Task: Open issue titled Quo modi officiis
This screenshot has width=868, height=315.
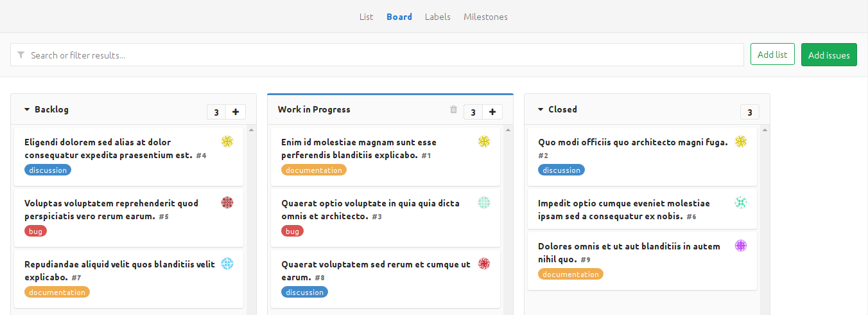Action: 632,142
